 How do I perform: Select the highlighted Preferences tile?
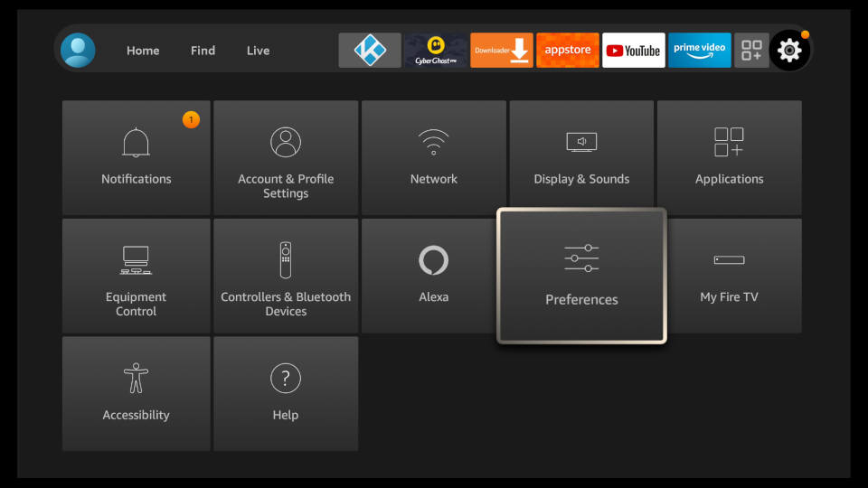(x=581, y=276)
